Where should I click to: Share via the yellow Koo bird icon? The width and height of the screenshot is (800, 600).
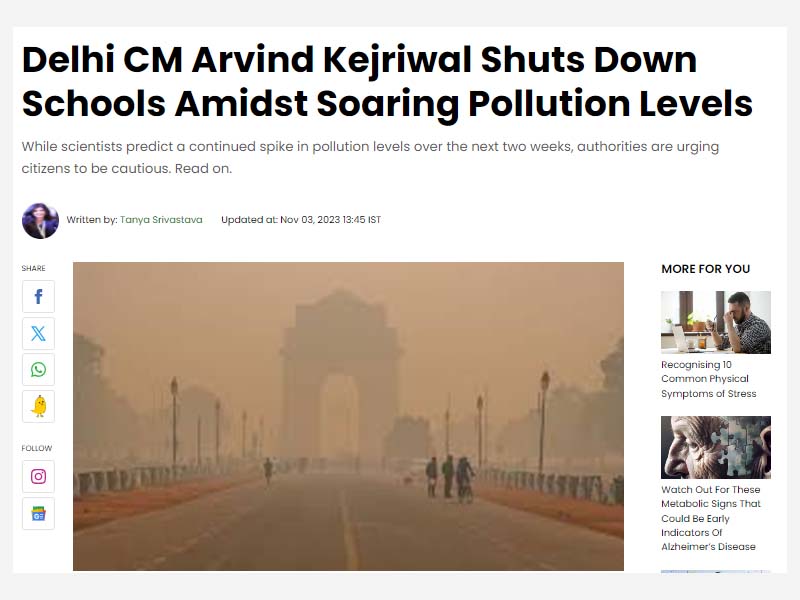tap(38, 407)
